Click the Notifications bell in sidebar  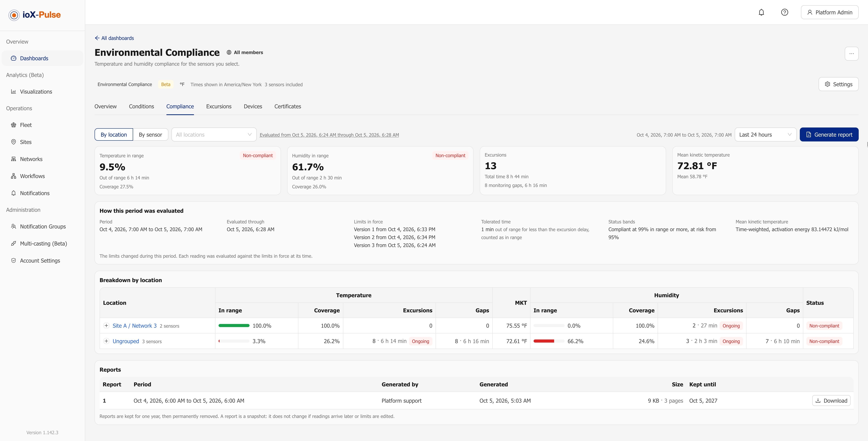click(14, 193)
